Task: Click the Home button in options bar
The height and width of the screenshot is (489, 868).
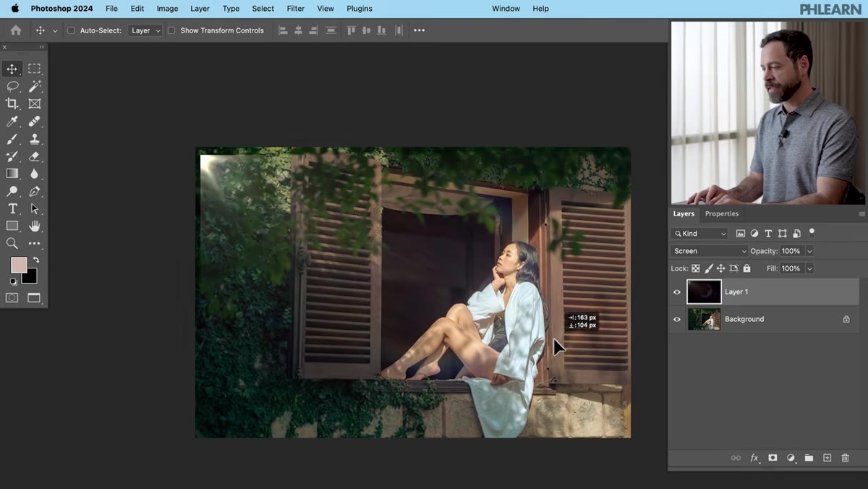Action: coord(16,30)
